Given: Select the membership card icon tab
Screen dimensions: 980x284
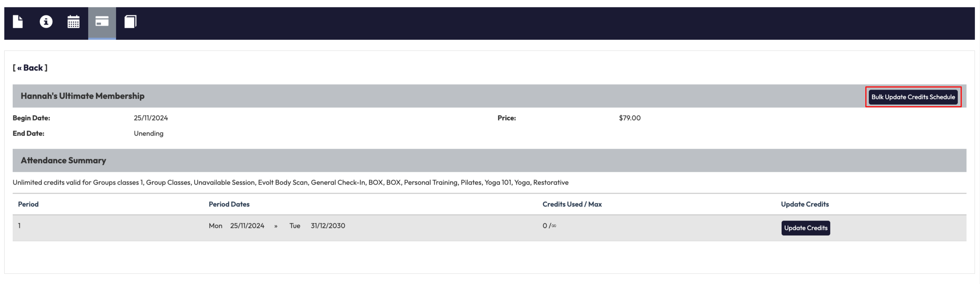Looking at the screenshot, I should (102, 22).
